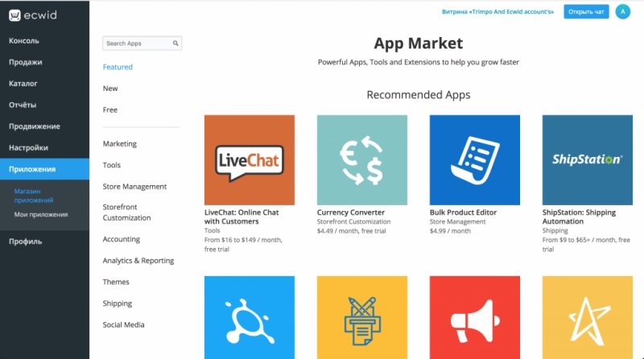The height and width of the screenshot is (359, 644).
Task: Click the Открыть чат button
Action: 586,11
